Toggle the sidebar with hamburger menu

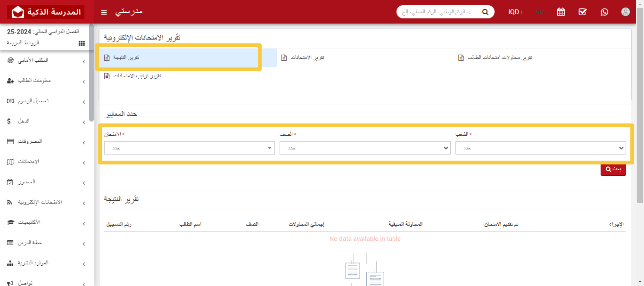pyautogui.click(x=104, y=12)
